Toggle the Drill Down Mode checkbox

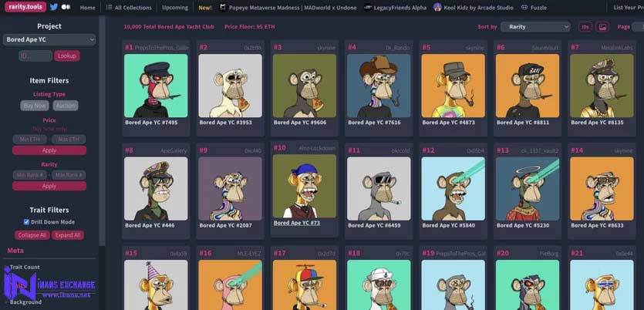26,222
